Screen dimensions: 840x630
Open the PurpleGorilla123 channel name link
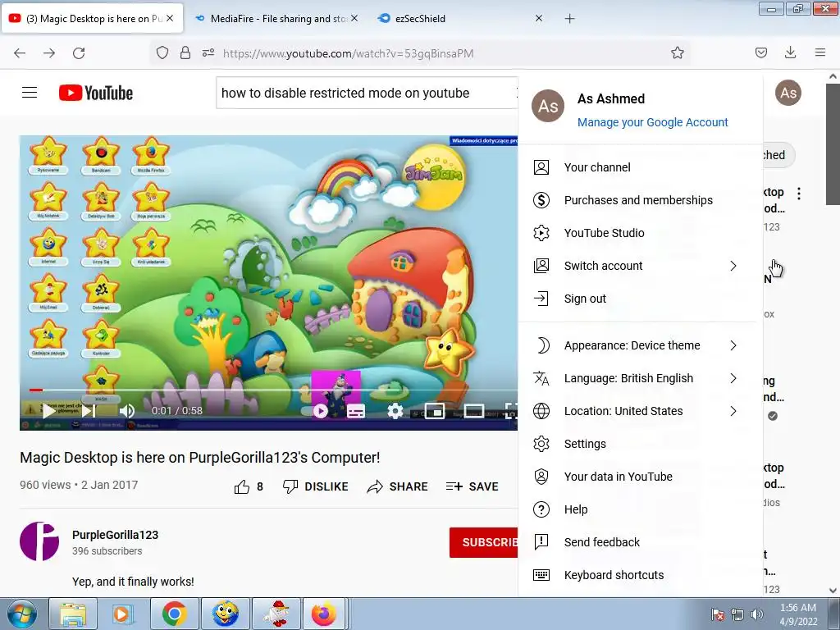point(115,535)
